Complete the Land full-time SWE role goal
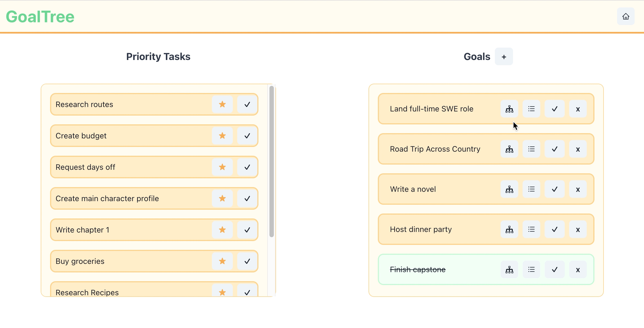The image size is (644, 328). pos(555,109)
